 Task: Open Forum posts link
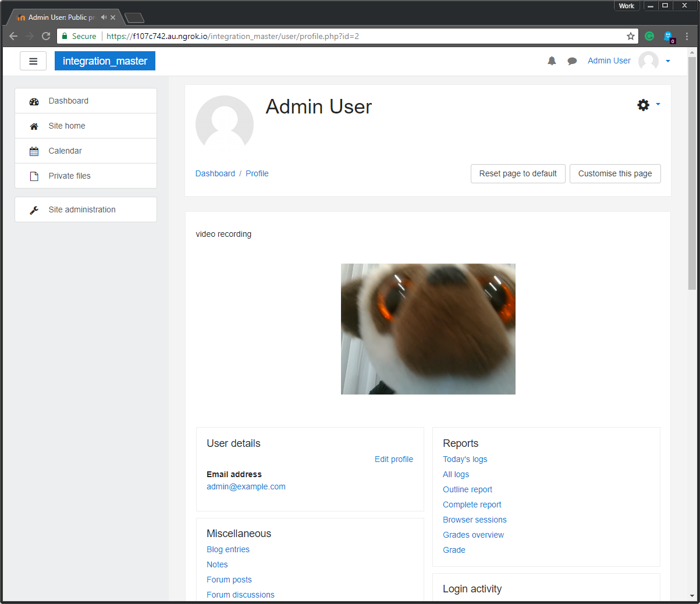click(229, 580)
